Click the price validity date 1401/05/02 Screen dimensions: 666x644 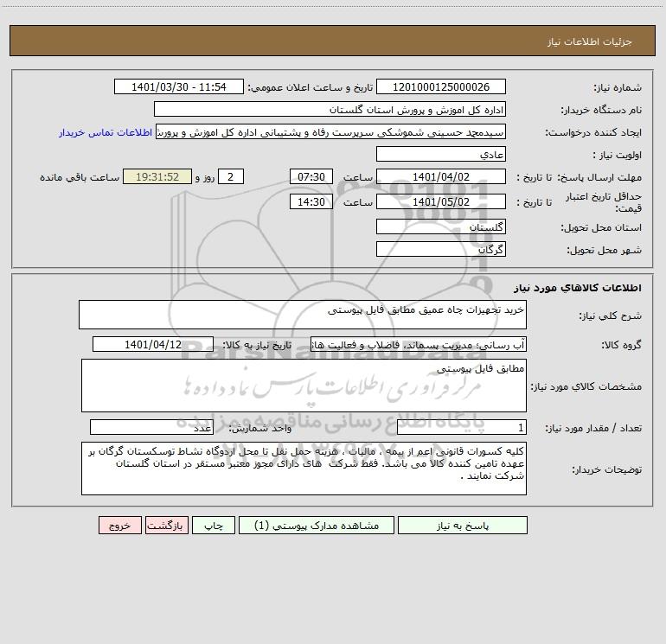pyautogui.click(x=441, y=201)
